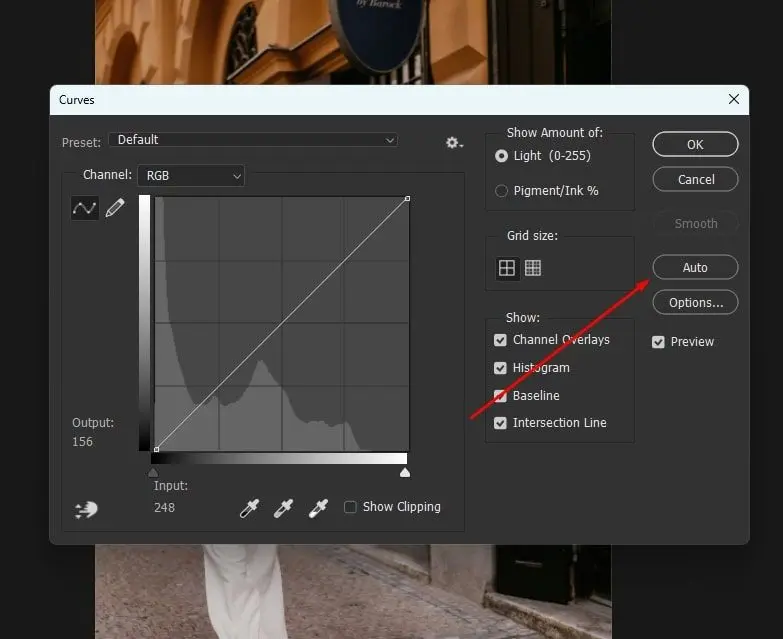Toggle the Intersection Line checkbox
Image resolution: width=783 pixels, height=639 pixels.
(x=500, y=423)
